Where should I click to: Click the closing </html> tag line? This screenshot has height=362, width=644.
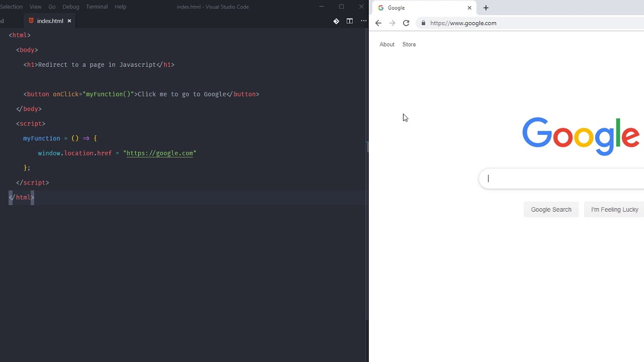[x=21, y=198]
